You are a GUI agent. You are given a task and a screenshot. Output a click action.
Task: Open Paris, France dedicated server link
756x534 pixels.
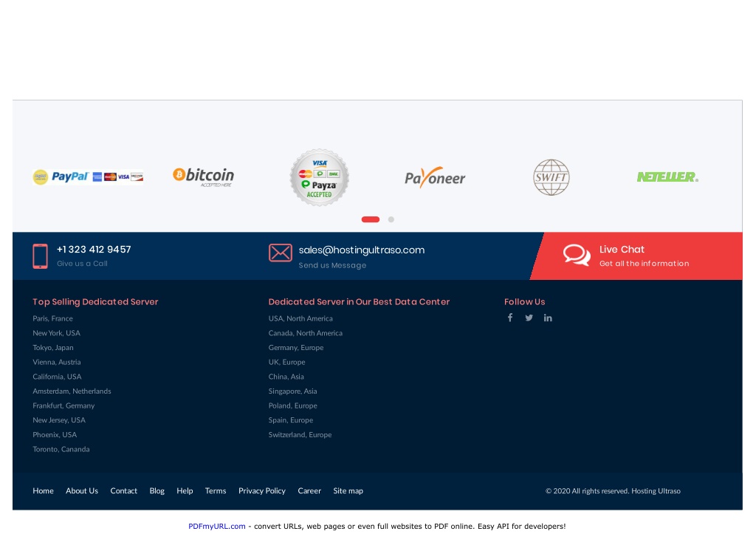[x=52, y=318]
